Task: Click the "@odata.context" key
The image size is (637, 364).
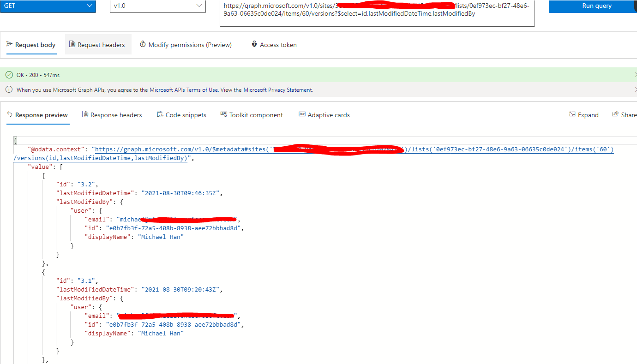Action: pos(56,149)
